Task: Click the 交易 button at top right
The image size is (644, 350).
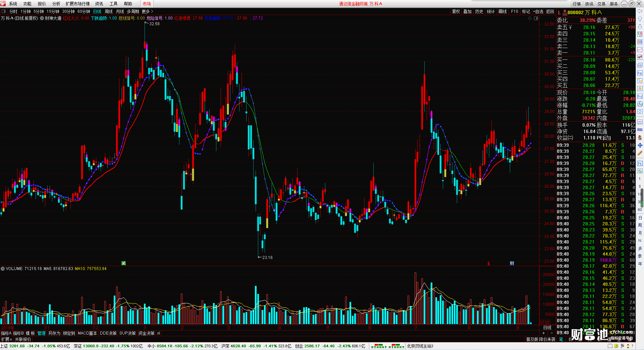Action: click(601, 4)
